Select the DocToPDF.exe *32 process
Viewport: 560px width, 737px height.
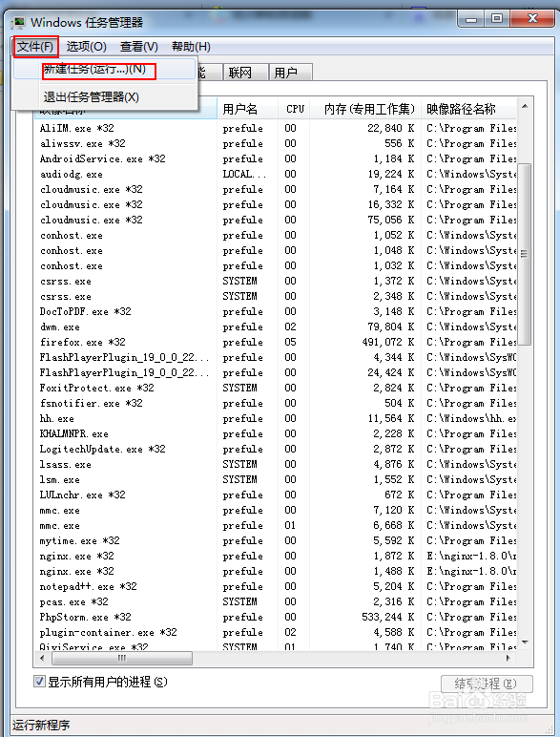click(x=276, y=311)
